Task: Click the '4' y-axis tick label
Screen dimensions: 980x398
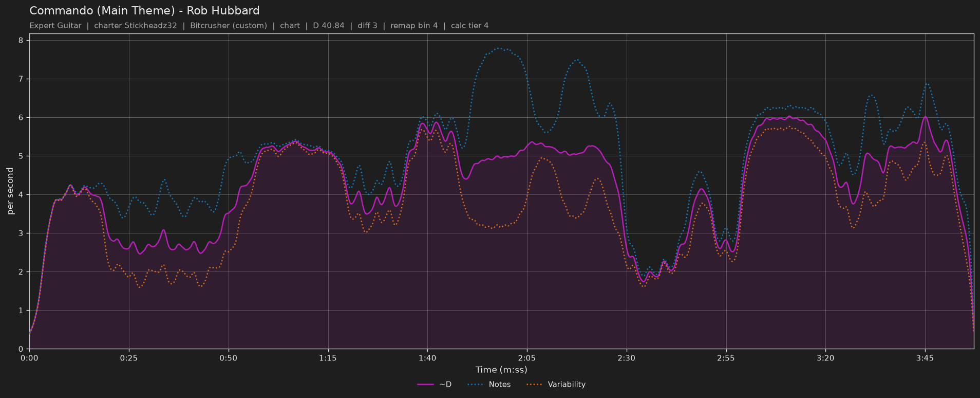Action: [x=21, y=195]
